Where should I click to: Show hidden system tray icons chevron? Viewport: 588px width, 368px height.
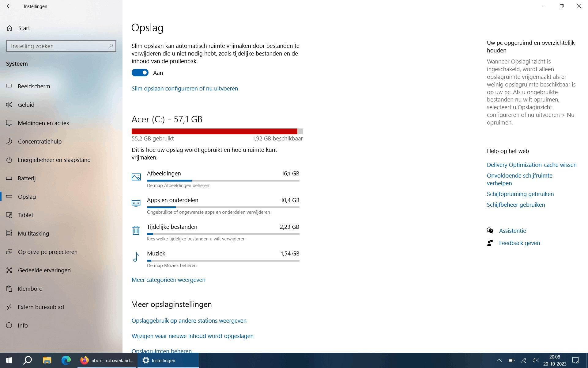coord(499,360)
